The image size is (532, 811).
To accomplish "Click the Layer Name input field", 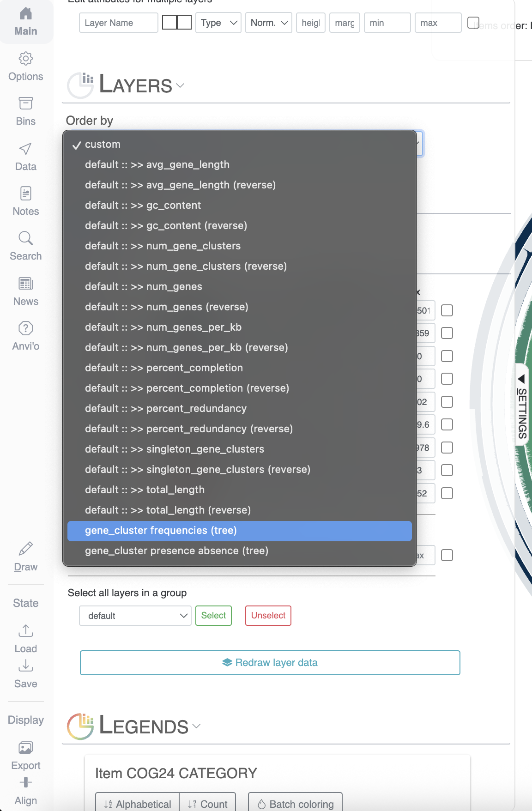I will click(x=119, y=23).
